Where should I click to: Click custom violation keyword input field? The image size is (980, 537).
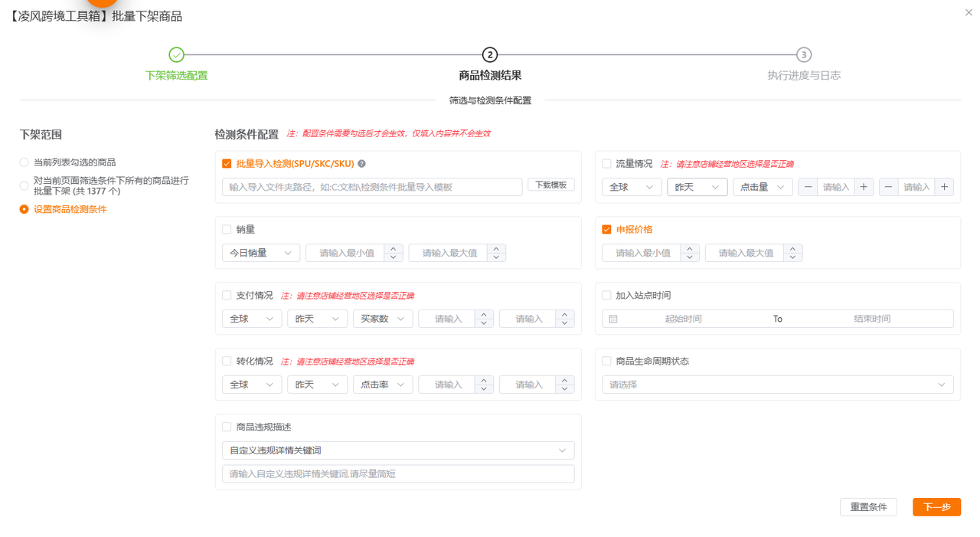[398, 474]
